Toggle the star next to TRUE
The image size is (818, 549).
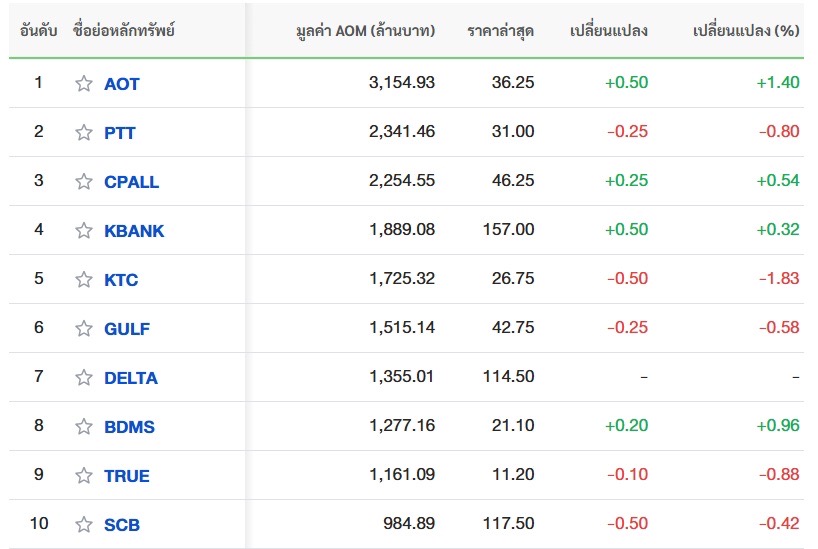click(84, 476)
